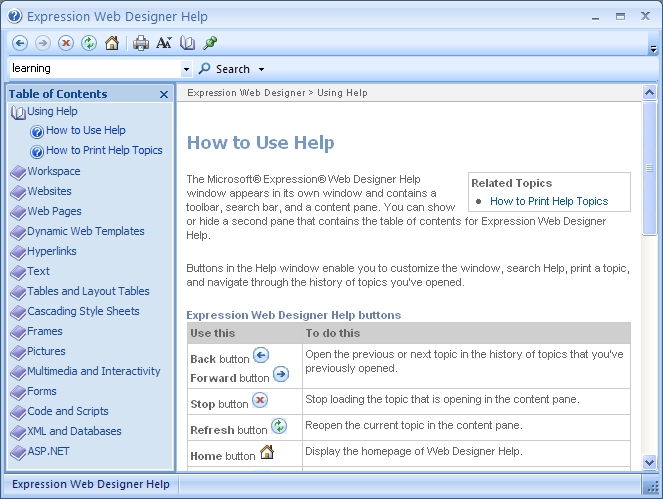
Task: Click the vertical scrollbar thumb
Action: click(649, 168)
